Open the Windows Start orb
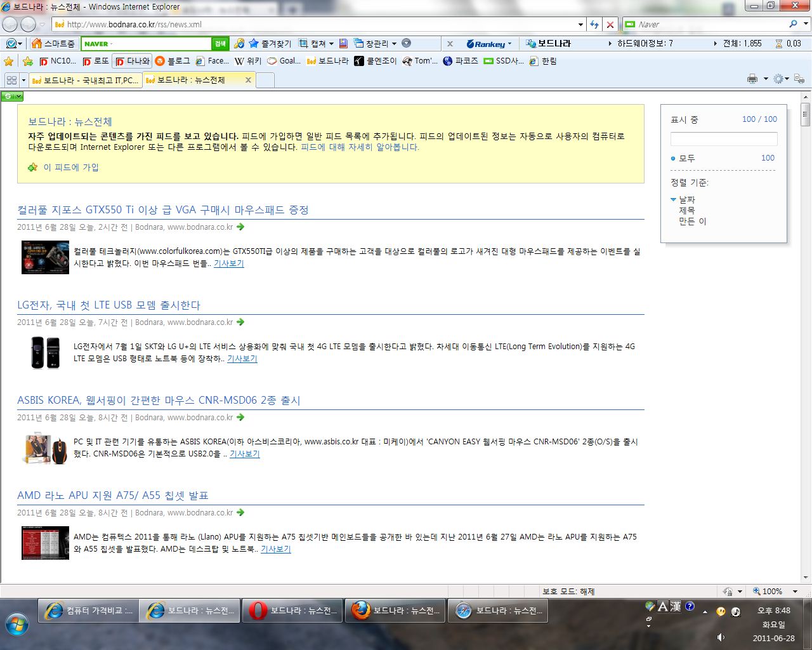This screenshot has width=812, height=650. coord(17,624)
